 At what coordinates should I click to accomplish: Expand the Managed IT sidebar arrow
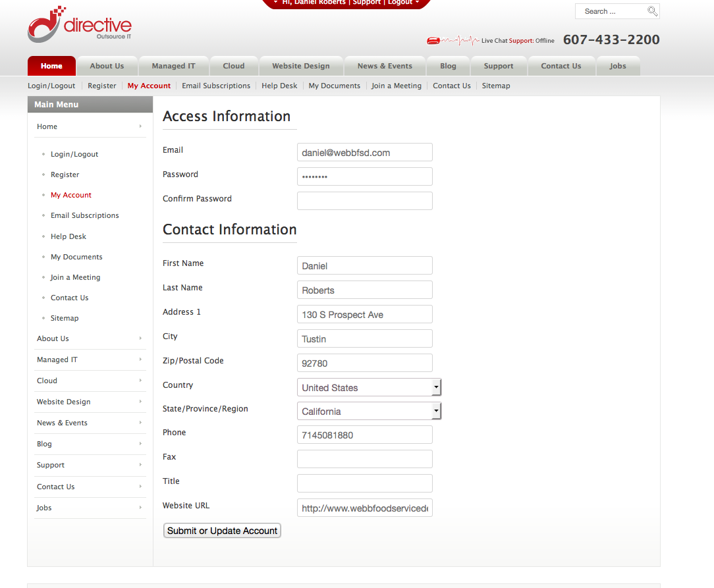pos(140,360)
